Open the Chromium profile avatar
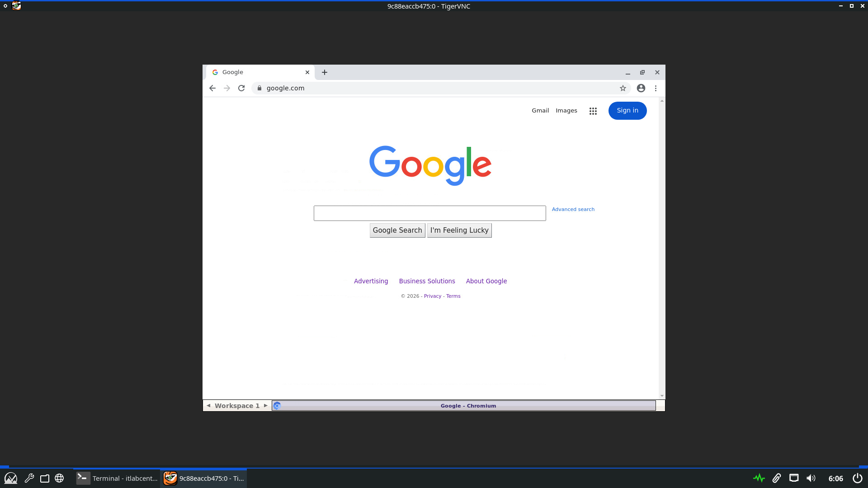868x488 pixels. [641, 88]
